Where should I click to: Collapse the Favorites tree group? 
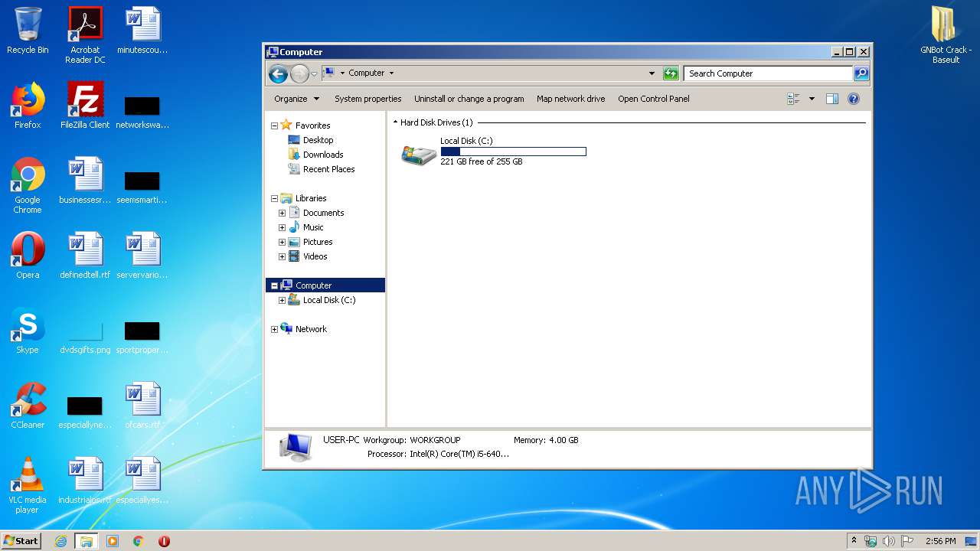(274, 126)
